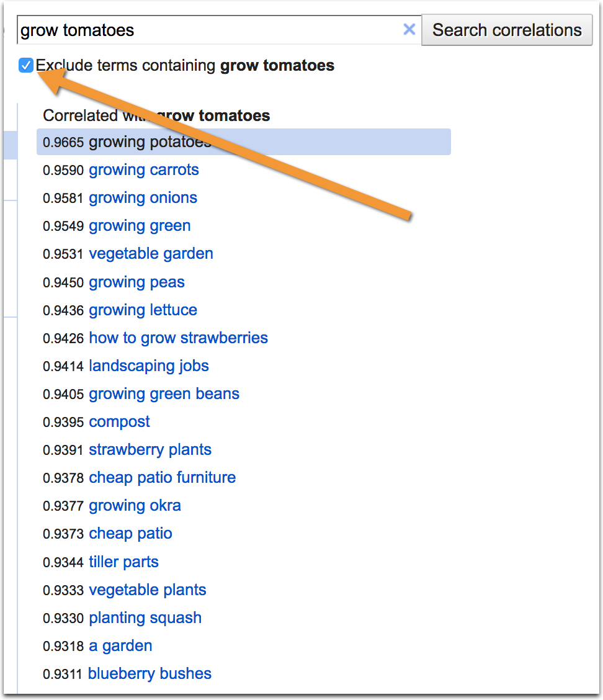Open the 'growing carrots' correlation link
Image resolution: width=603 pixels, height=700 pixels.
(x=143, y=169)
